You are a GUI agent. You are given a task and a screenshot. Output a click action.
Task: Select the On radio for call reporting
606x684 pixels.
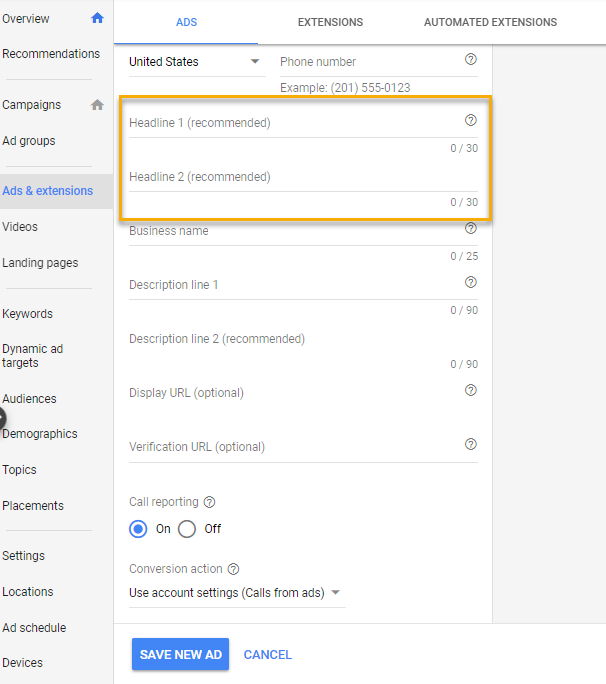pyautogui.click(x=139, y=529)
